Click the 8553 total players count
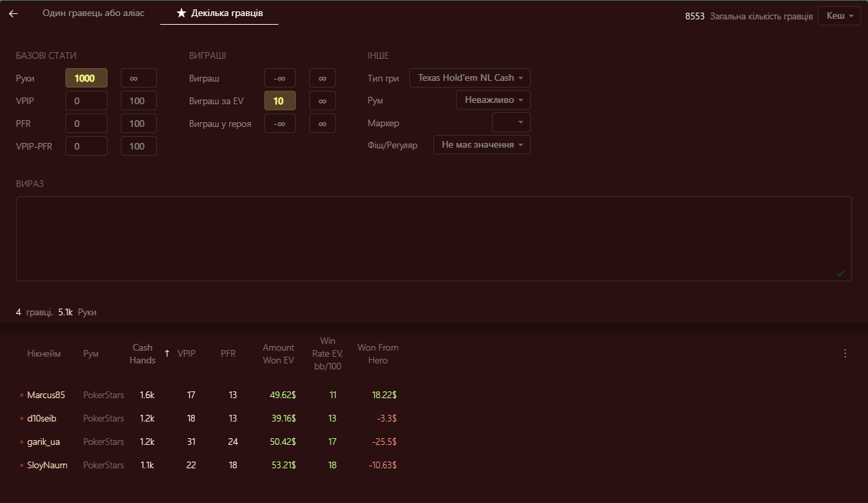 (x=695, y=16)
